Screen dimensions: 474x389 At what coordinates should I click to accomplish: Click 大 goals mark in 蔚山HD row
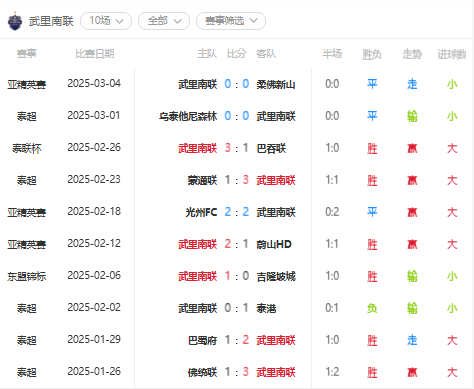[x=452, y=244]
